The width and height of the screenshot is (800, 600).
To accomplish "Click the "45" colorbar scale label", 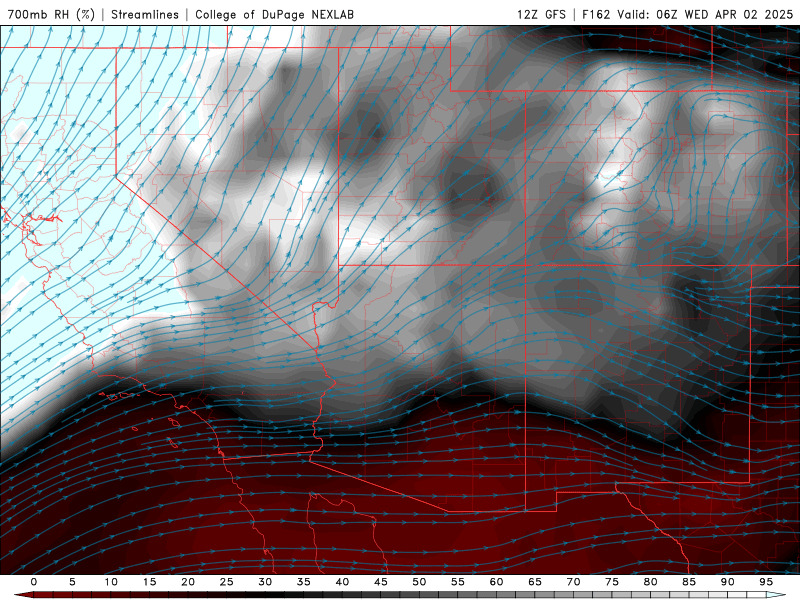I will point(381,582).
